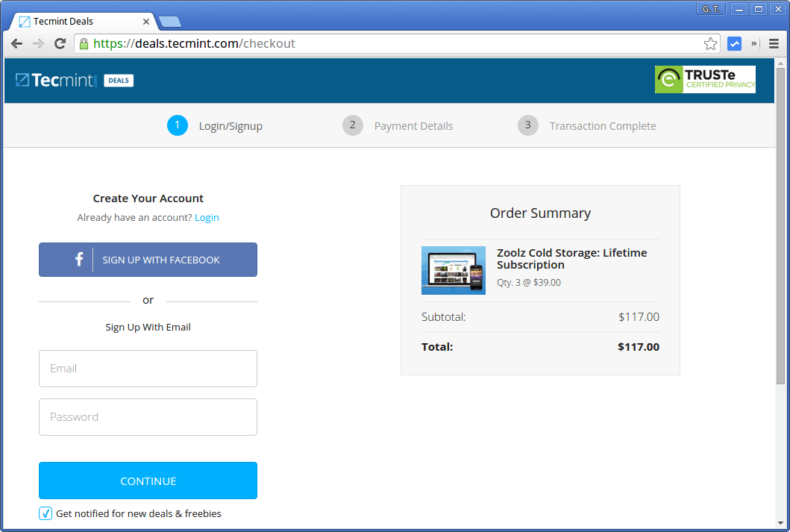Click the bookmark star icon
This screenshot has width=790, height=532.
710,43
